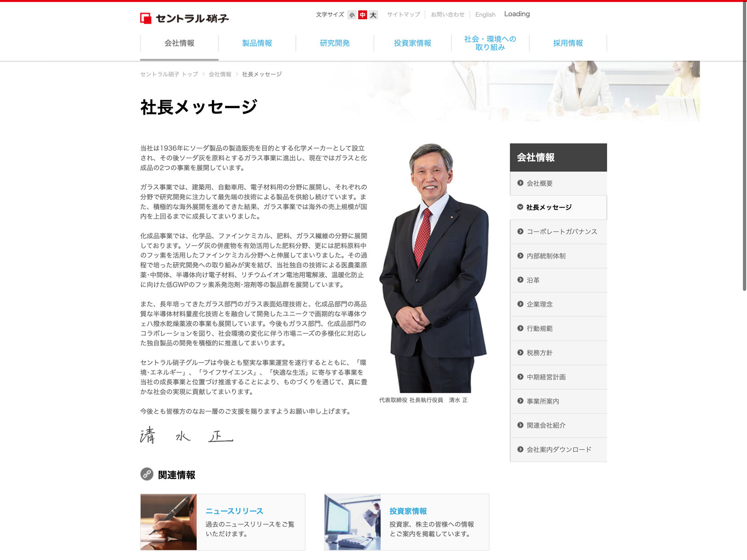Click the arrow icon beside 中期経営計画
Screen dimensions: 747x560
click(520, 377)
